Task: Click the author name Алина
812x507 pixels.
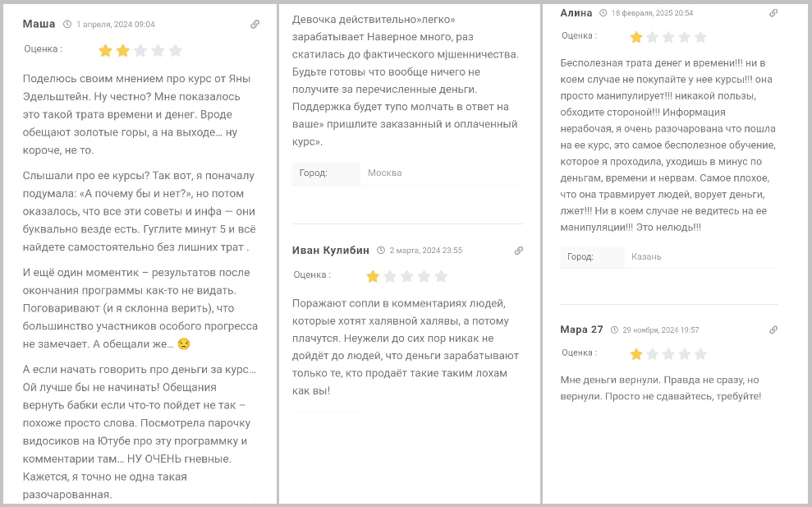Action: 576,13
